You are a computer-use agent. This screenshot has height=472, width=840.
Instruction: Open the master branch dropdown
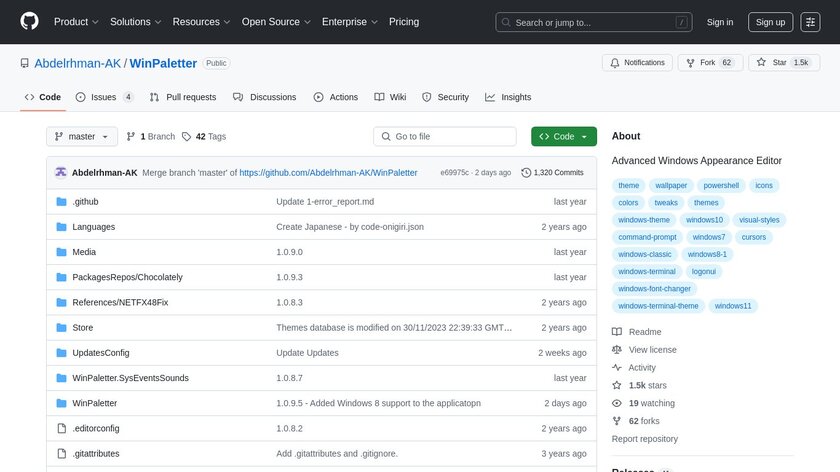click(82, 137)
